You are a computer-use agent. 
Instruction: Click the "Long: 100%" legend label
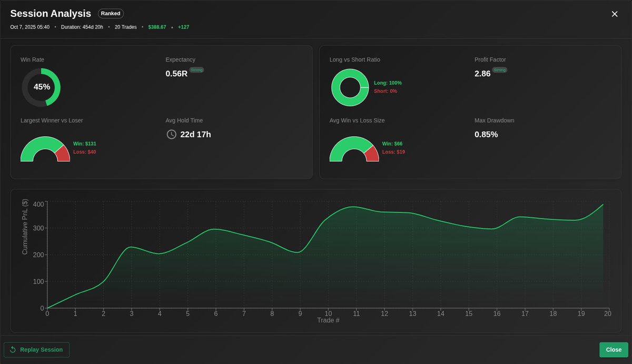388,83
